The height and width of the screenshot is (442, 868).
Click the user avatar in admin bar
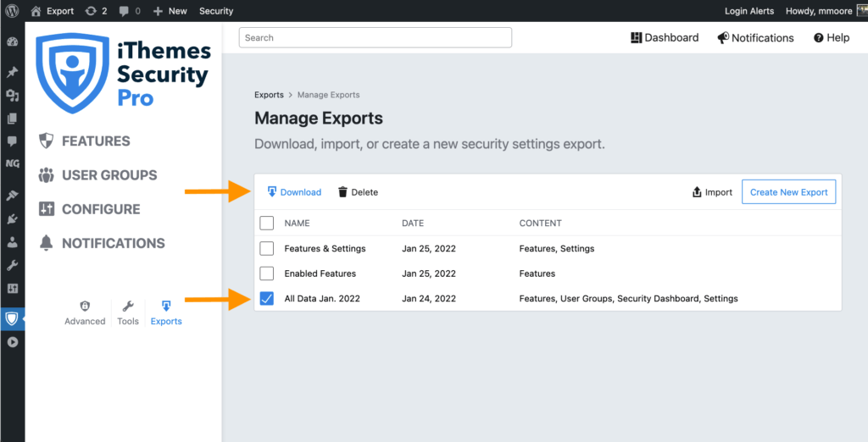pyautogui.click(x=862, y=11)
